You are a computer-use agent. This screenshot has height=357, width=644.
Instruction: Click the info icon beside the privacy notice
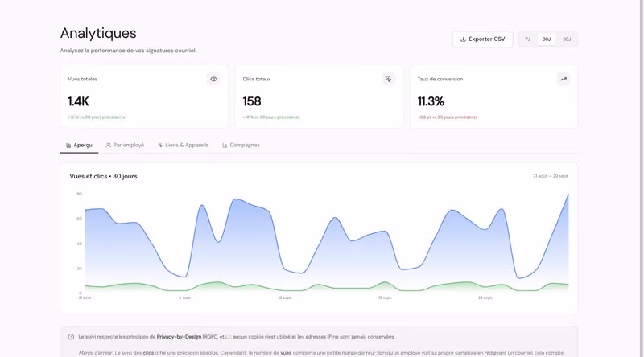click(x=71, y=337)
